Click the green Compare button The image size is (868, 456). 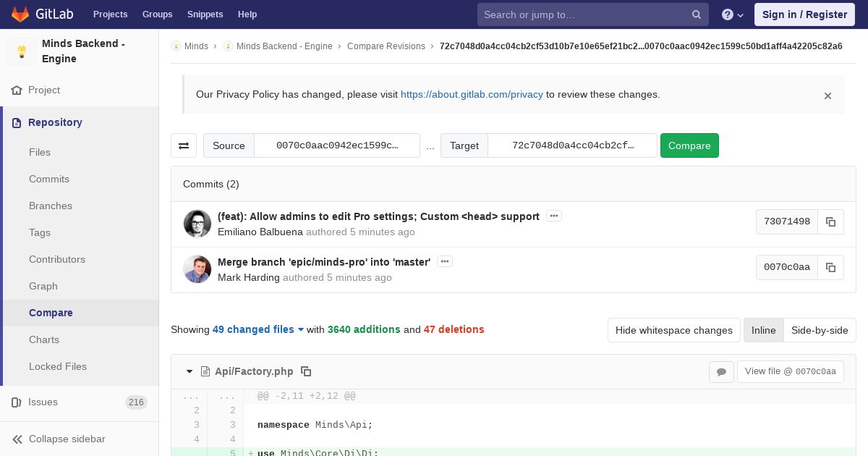point(689,145)
